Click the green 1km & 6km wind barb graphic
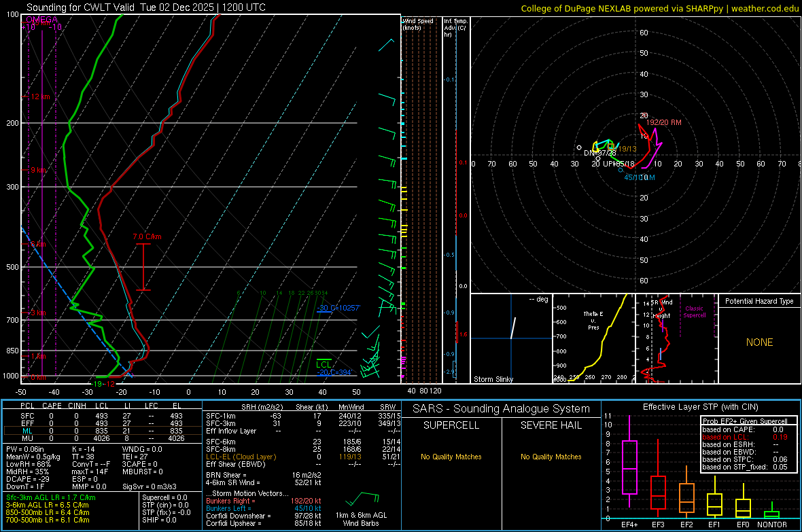Image resolution: width=802 pixels, height=532 pixels. point(362,499)
